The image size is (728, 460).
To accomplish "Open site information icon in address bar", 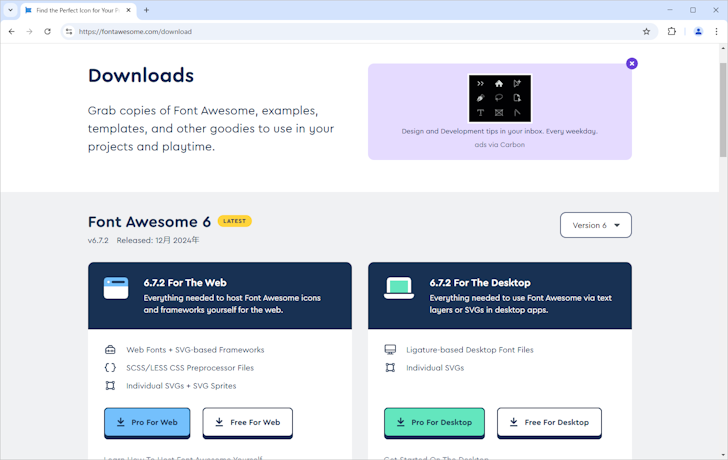I will click(69, 32).
